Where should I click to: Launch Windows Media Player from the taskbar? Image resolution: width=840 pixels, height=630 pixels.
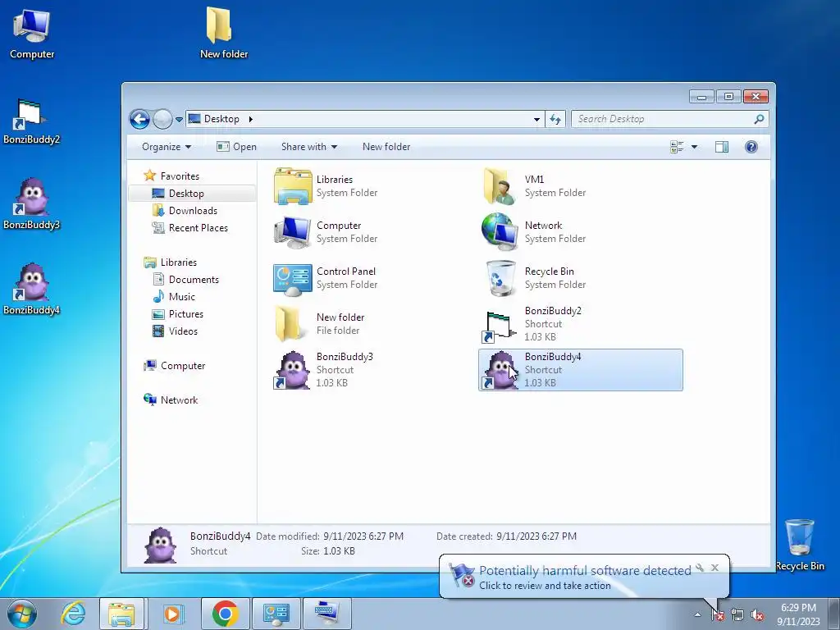[x=172, y=614]
